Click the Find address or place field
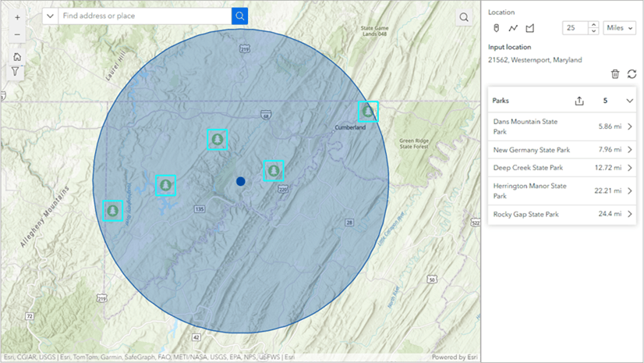The height and width of the screenshot is (363, 644). tap(145, 16)
